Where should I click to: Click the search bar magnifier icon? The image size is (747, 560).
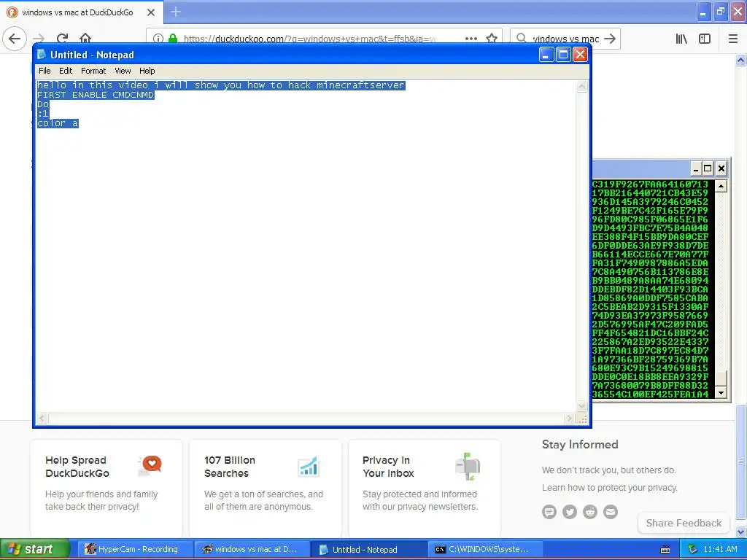(522, 38)
